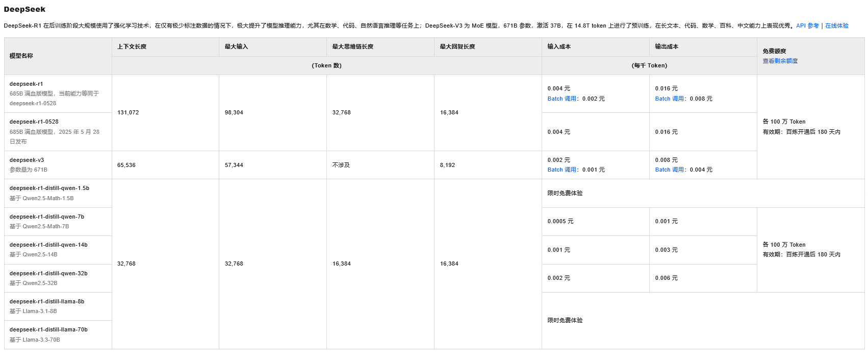Select the 0.016 元 output cost for deepseek-r1-0528

(x=667, y=132)
